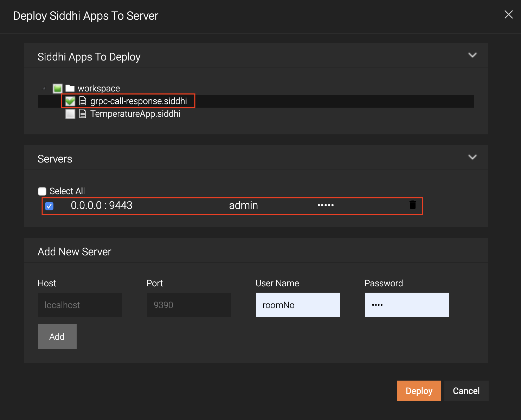Click the Select All label
521x420 pixels.
[67, 191]
